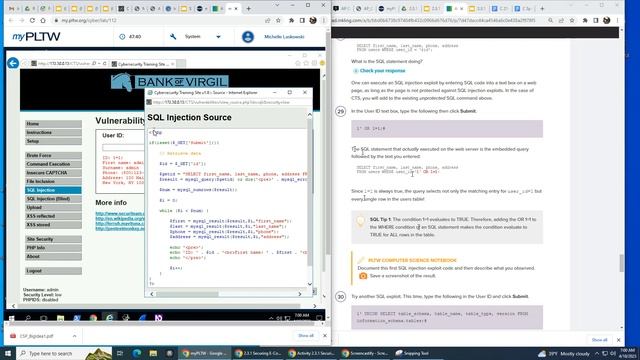Expand the System dropdown arrow
Viewport: 640px width, 360px height.
(x=218, y=37)
